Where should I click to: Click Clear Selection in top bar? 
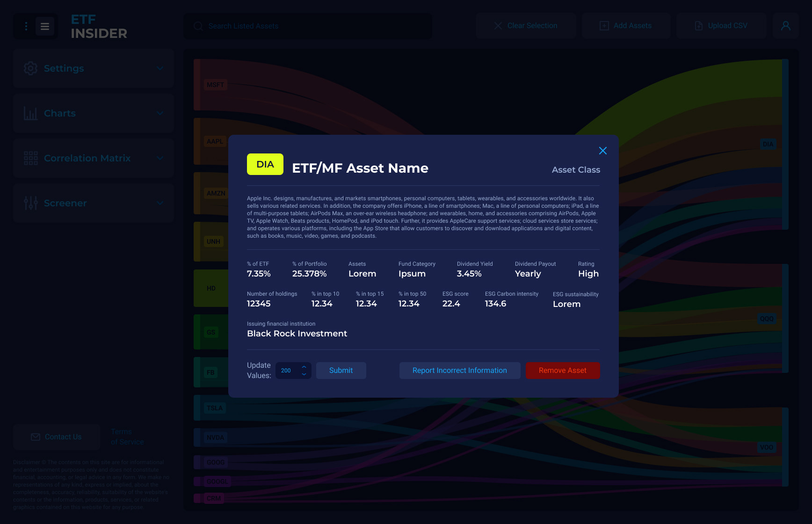[x=526, y=26]
